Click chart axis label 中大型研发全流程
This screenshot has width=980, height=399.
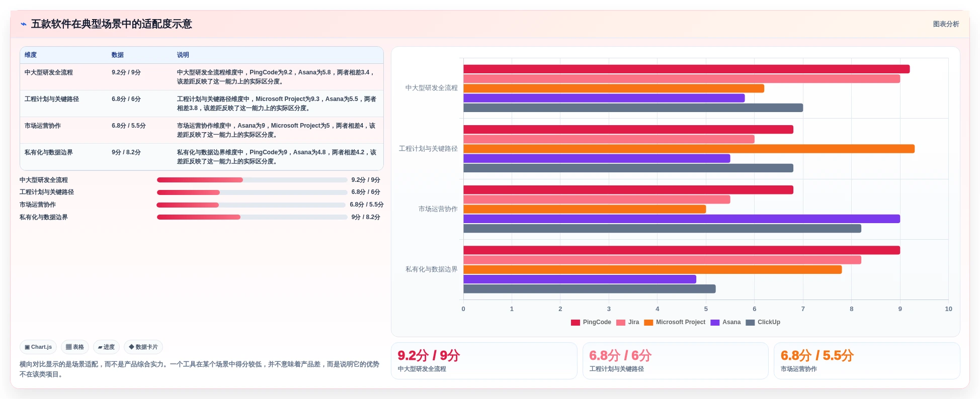(x=432, y=88)
